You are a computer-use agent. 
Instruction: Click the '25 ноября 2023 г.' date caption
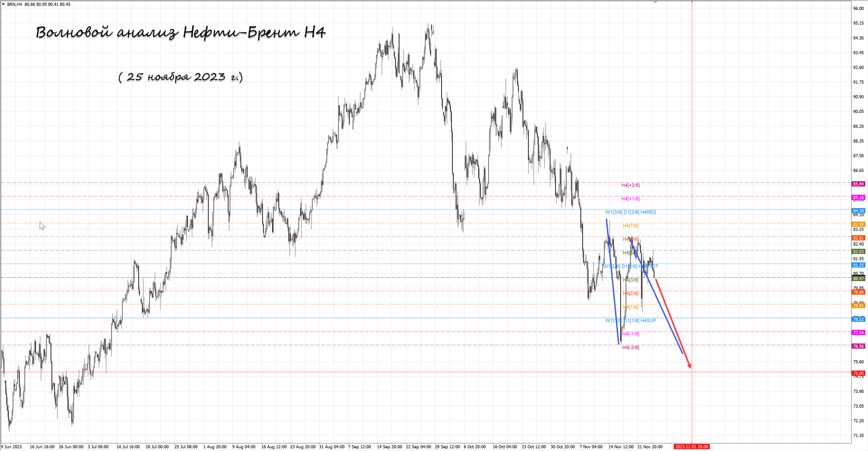pyautogui.click(x=181, y=77)
